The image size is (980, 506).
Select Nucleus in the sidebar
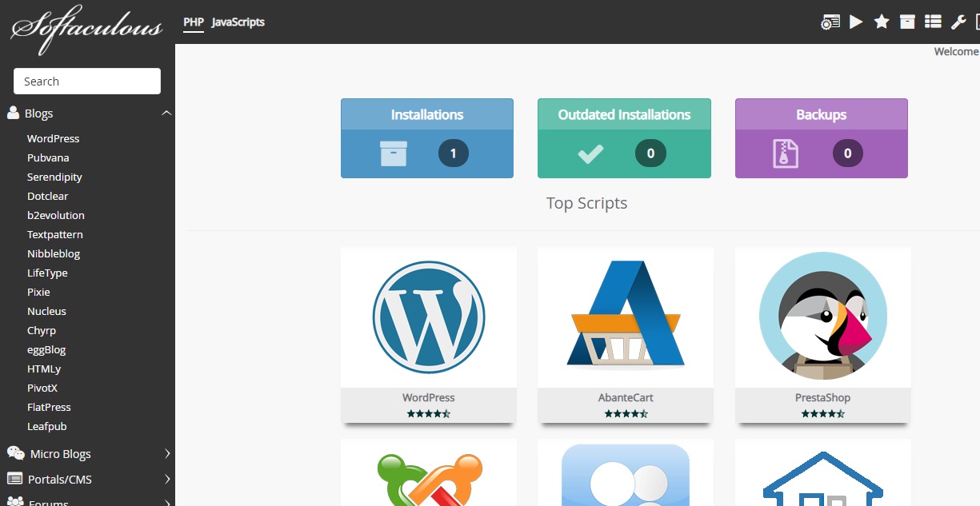46,311
